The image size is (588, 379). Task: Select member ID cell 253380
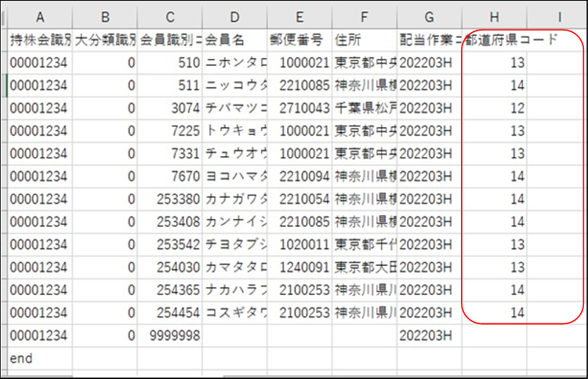(169, 199)
